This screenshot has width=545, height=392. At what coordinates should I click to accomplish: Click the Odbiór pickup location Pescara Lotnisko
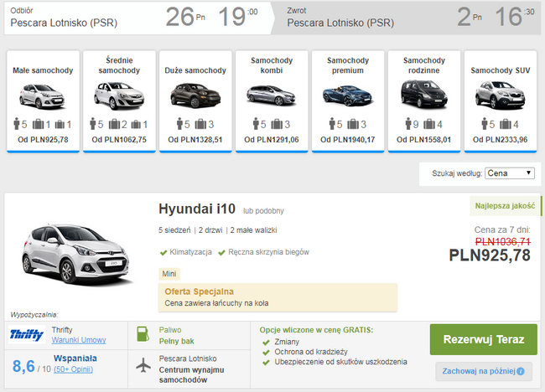tap(64, 23)
